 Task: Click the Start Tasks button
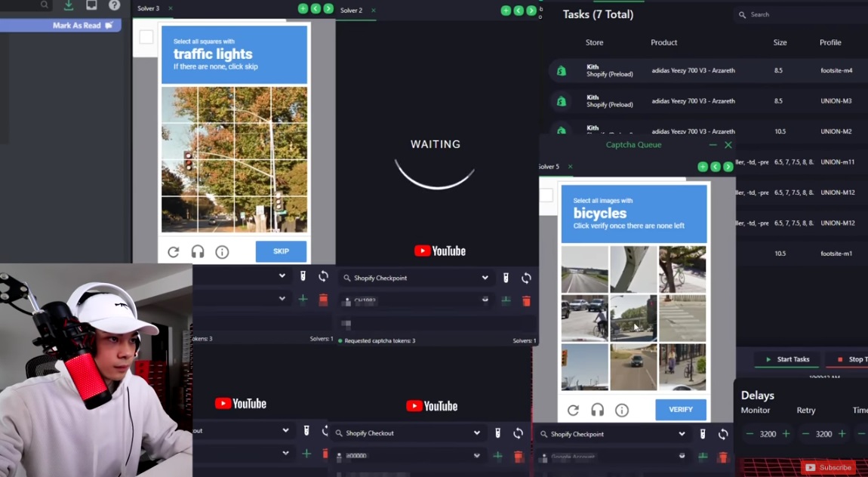[788, 359]
